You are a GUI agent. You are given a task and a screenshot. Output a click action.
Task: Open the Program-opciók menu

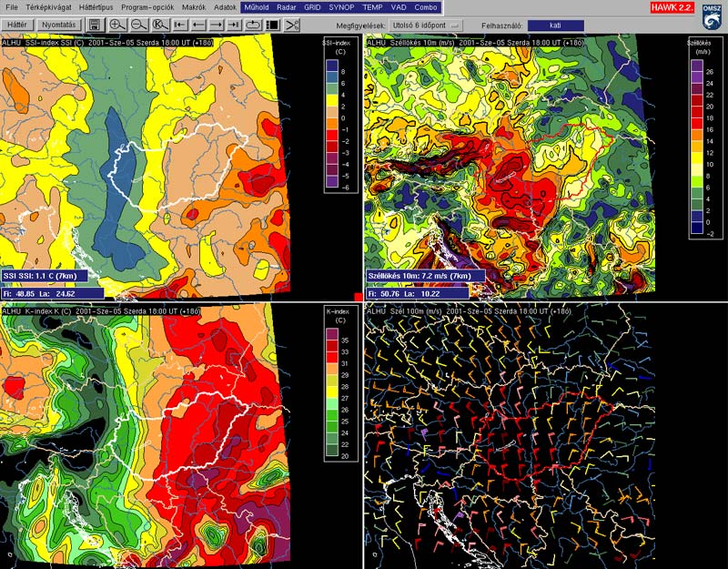tap(147, 7)
